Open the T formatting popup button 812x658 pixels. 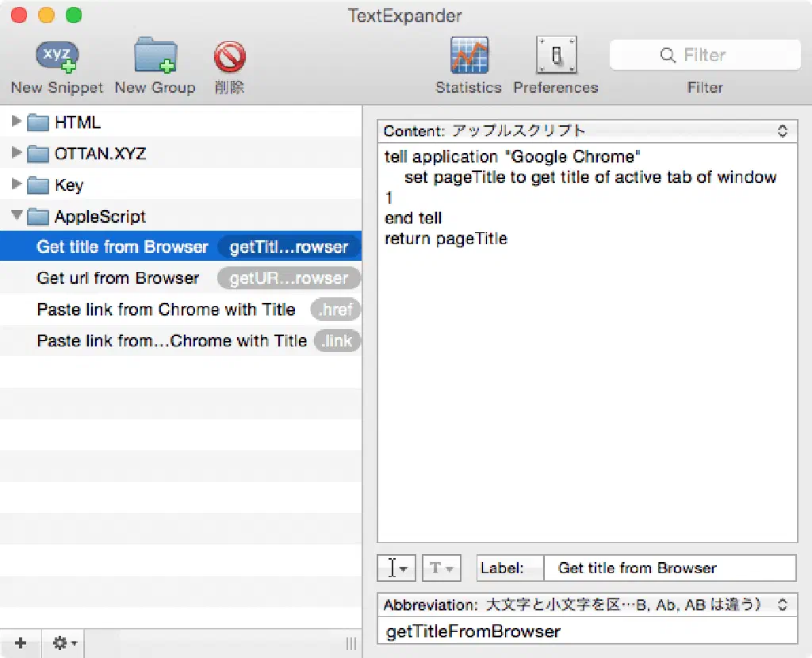[441, 568]
